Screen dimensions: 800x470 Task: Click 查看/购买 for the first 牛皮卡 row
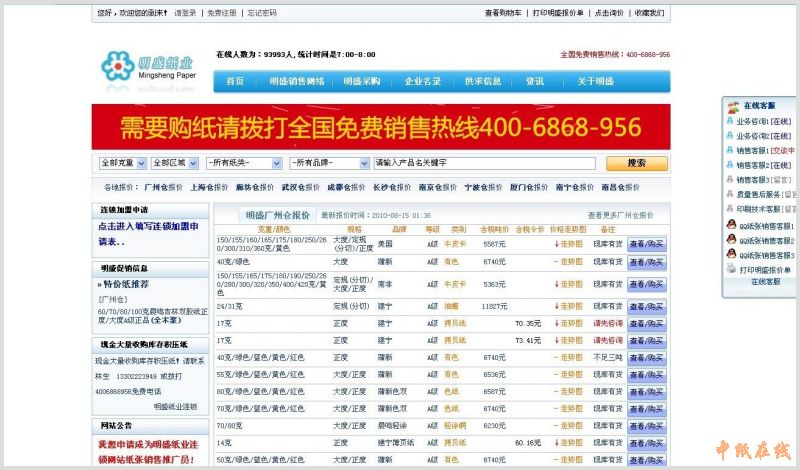(646, 244)
